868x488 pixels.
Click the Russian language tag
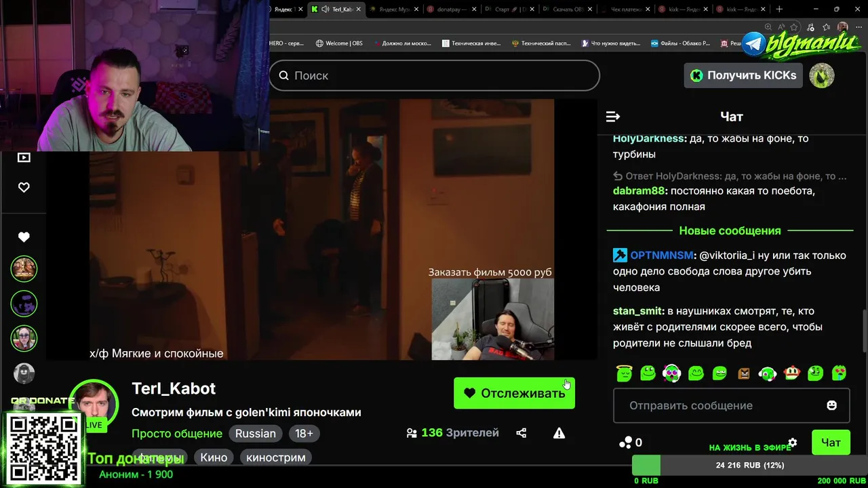(x=256, y=433)
